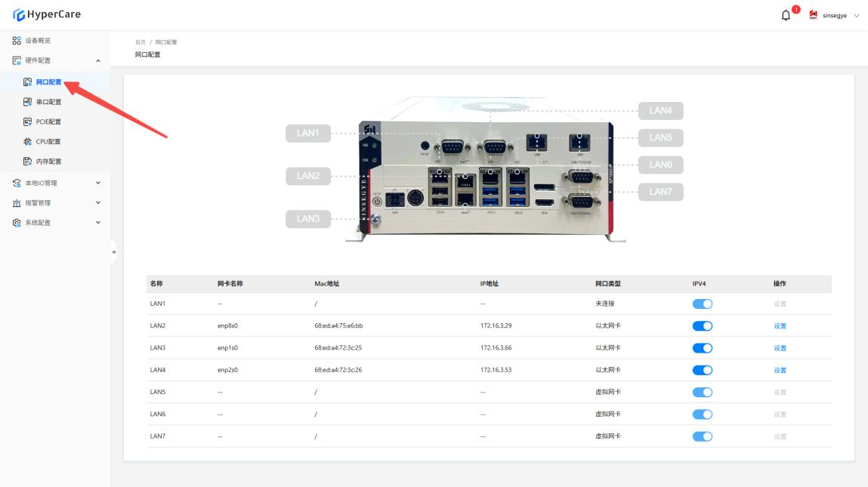The image size is (868, 487).
Task: Click network card name enp2s0
Action: [227, 370]
